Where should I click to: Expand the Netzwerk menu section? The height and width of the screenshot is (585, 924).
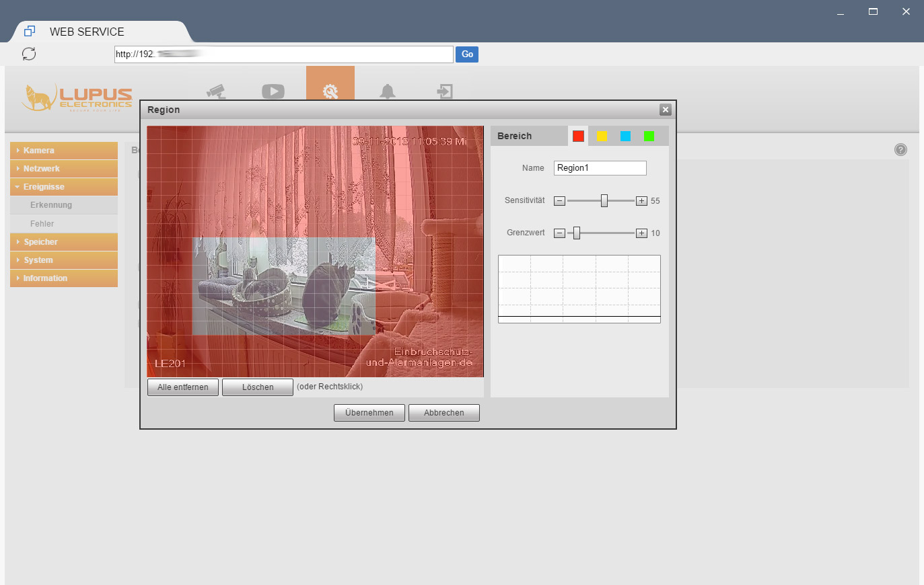coord(64,169)
